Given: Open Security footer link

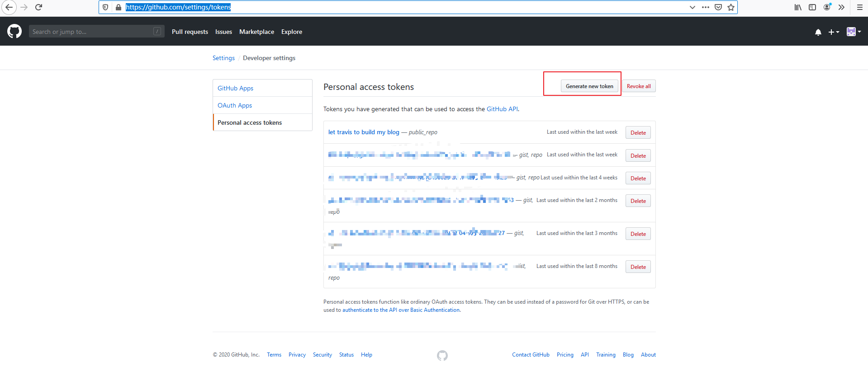Looking at the screenshot, I should tap(323, 355).
